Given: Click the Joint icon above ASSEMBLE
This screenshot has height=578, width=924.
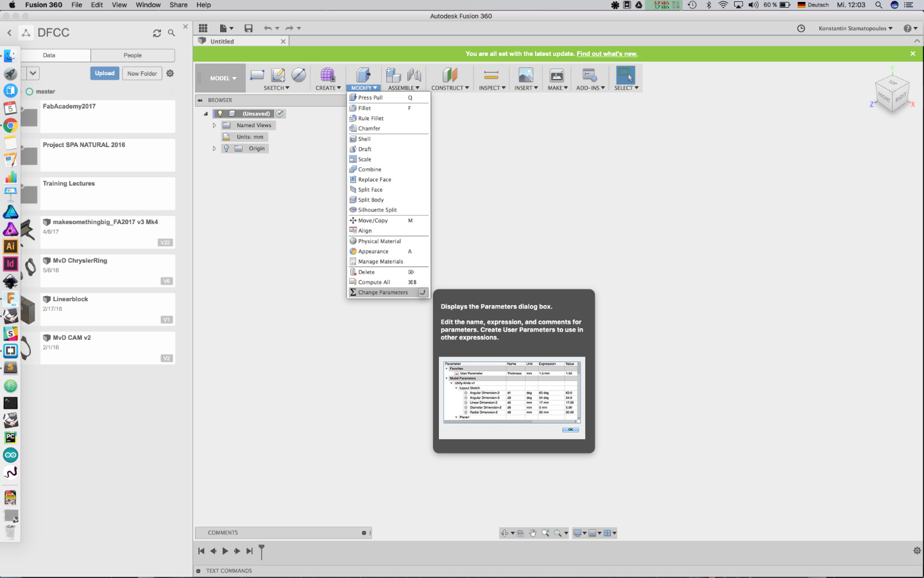Looking at the screenshot, I should pos(415,75).
